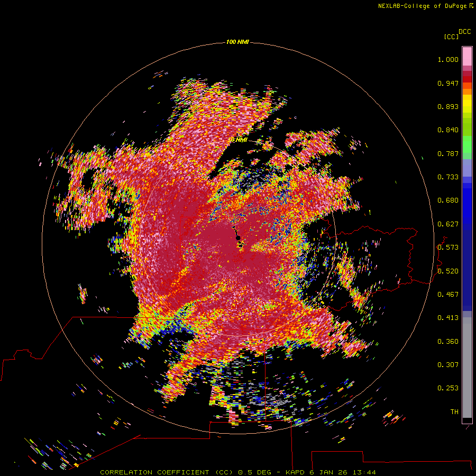Click the [CC] units label

tap(451, 36)
